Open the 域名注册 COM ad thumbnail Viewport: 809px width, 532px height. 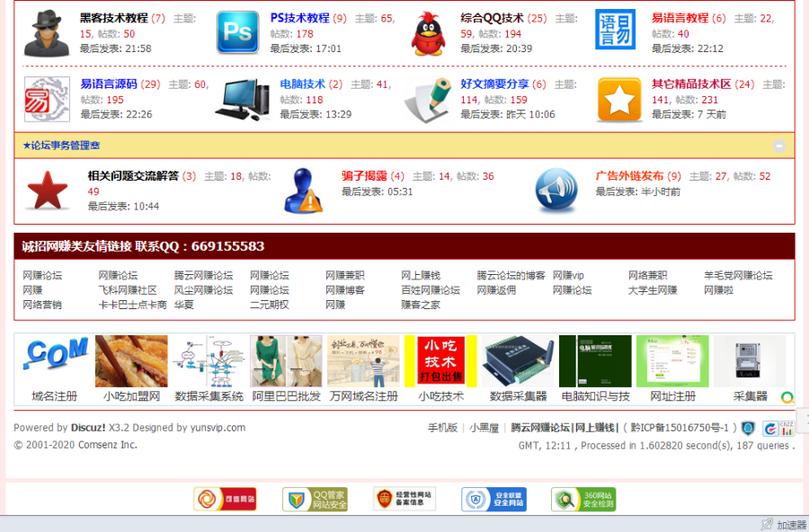[54, 361]
